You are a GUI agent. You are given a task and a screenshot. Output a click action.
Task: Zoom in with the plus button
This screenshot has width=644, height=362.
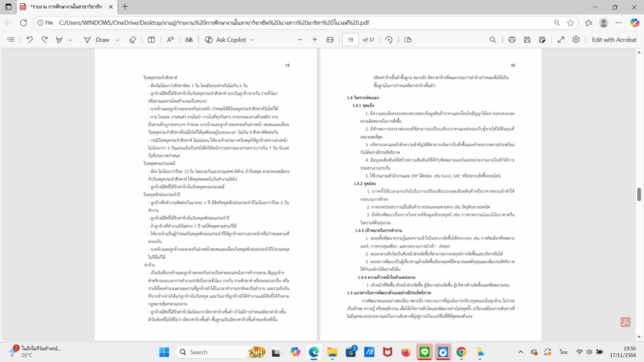tap(315, 40)
